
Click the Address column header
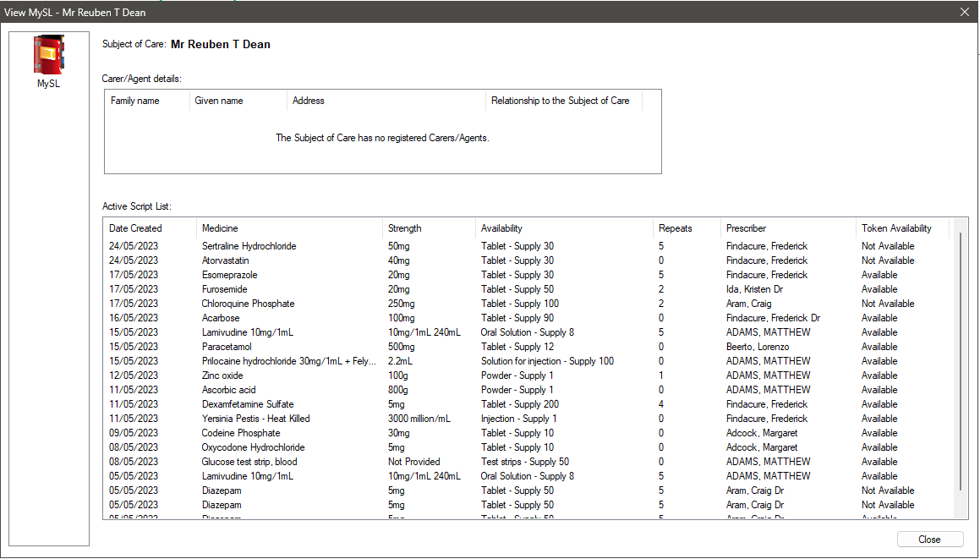click(x=386, y=101)
